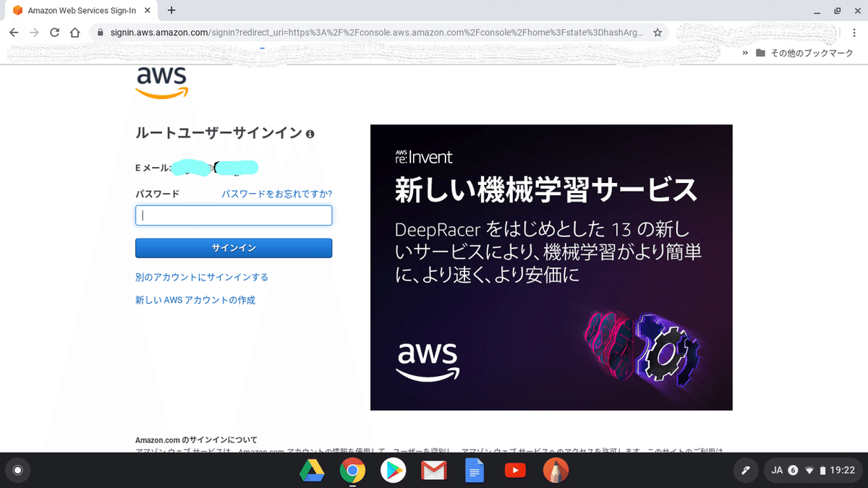Click the re:Invent 機械学習サービス banner
Image resolution: width=868 pixels, height=488 pixels.
point(551,267)
